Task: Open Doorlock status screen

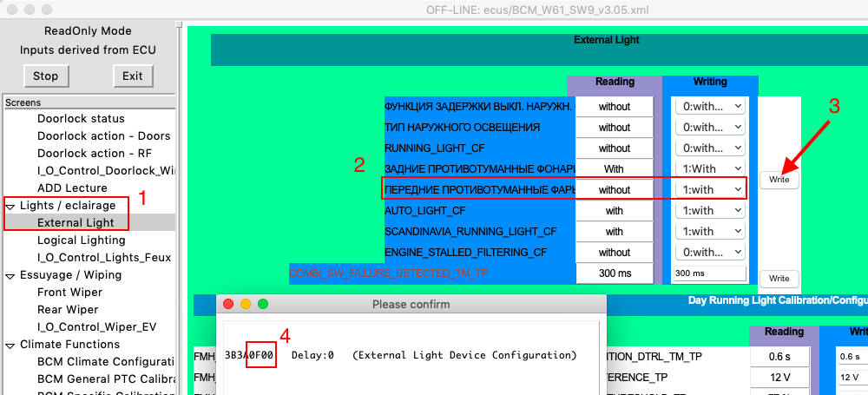Action: pyautogui.click(x=81, y=119)
